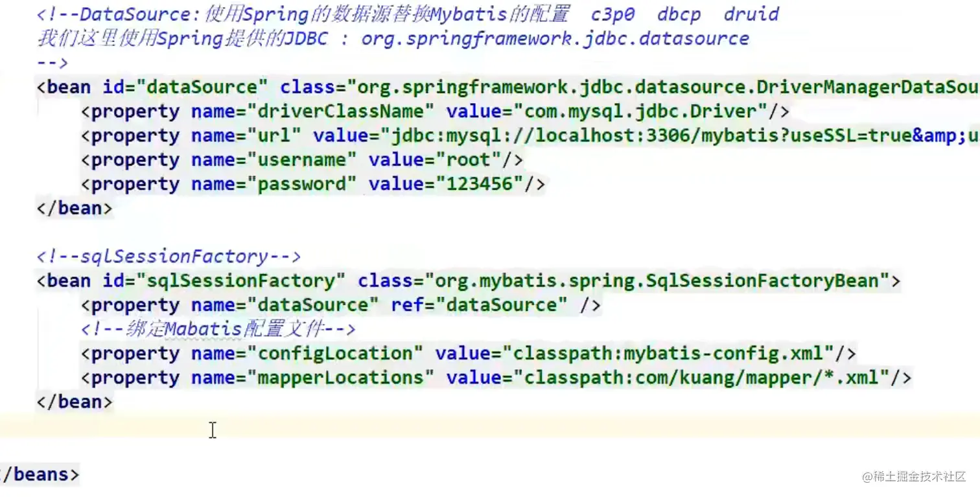Click the name value "password"
This screenshot has width=980, height=497.
[x=302, y=184]
